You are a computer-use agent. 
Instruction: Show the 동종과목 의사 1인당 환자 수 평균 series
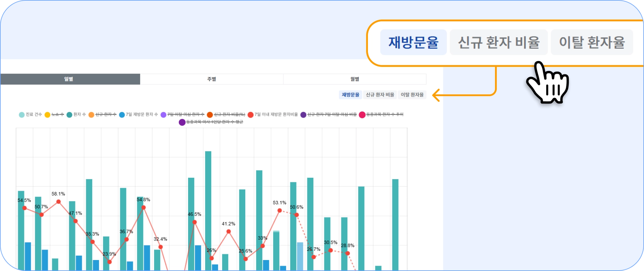211,122
